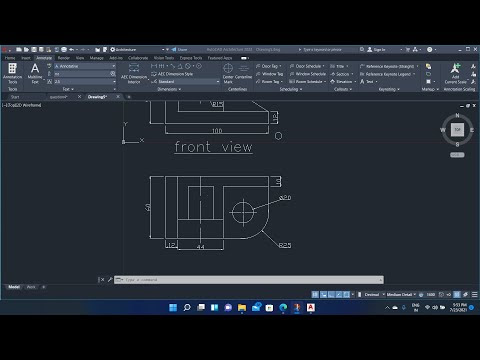
Task: Open the Medium Detail dropdown in status bar
Action: 401,294
